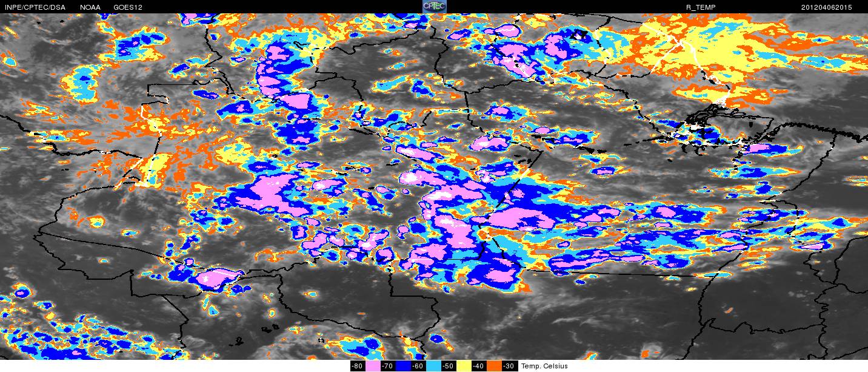Screen dimensions: 868x372
Task: Select the yellow legend color swatch
Action: coord(464,366)
